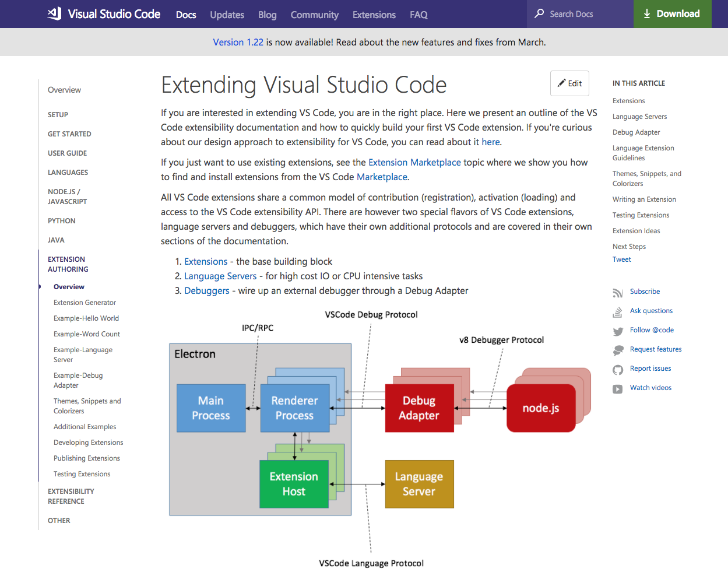The width and height of the screenshot is (728, 579).
Task: Follow the 'here' design approach link
Action: (x=490, y=142)
